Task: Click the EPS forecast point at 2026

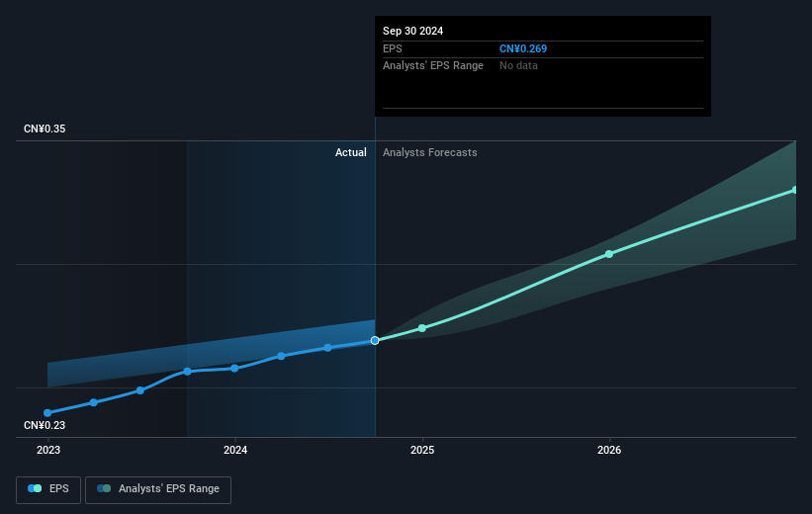Action: point(609,254)
